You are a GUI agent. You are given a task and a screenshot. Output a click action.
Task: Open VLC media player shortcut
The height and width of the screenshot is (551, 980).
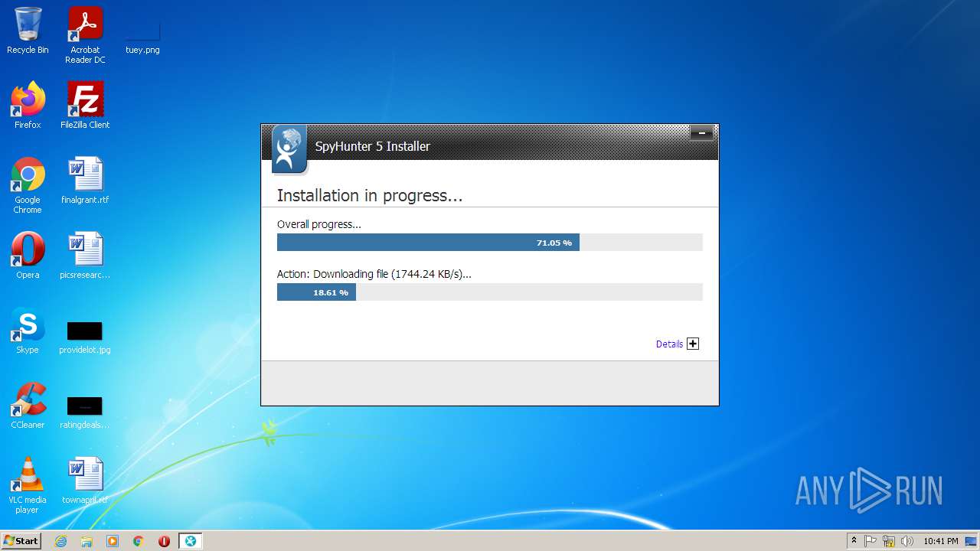pos(28,485)
